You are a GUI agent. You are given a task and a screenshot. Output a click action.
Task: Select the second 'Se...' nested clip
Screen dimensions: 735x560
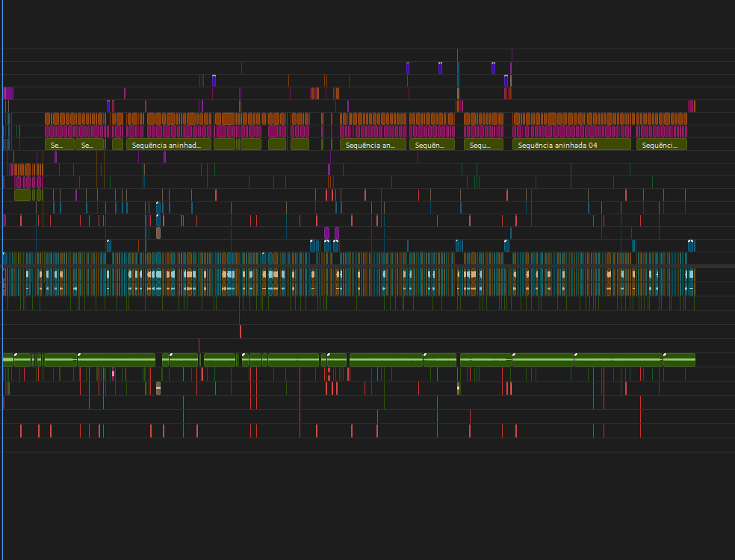90,145
